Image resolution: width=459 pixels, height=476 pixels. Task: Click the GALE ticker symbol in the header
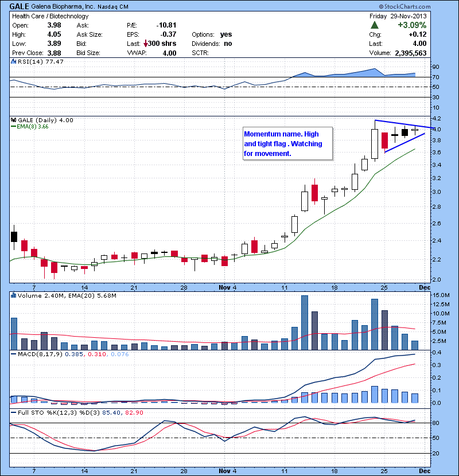19,6
